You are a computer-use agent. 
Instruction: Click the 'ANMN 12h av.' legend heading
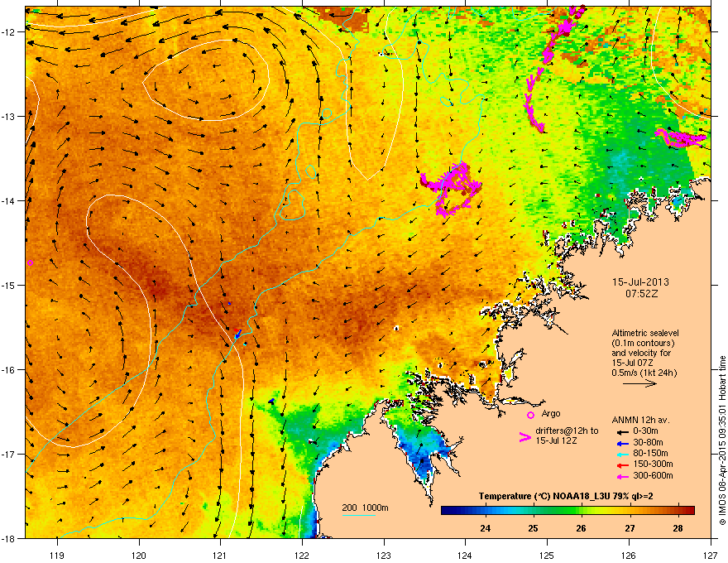pyautogui.click(x=640, y=420)
